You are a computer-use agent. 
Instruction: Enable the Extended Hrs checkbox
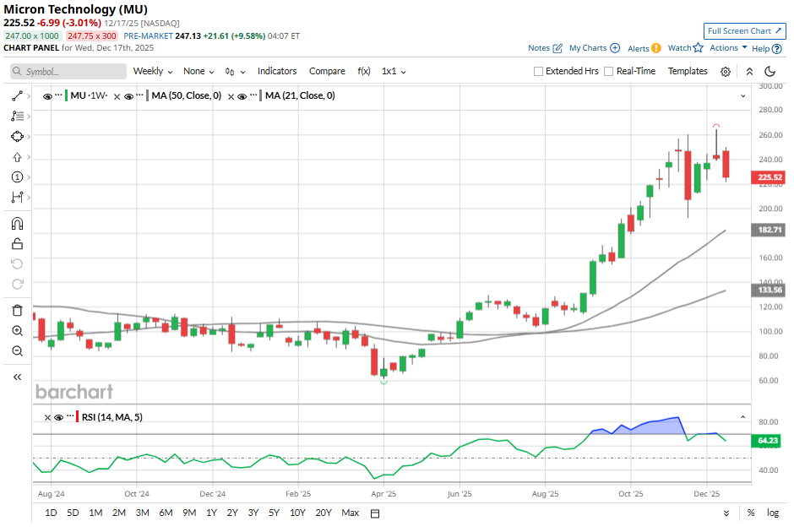[539, 72]
